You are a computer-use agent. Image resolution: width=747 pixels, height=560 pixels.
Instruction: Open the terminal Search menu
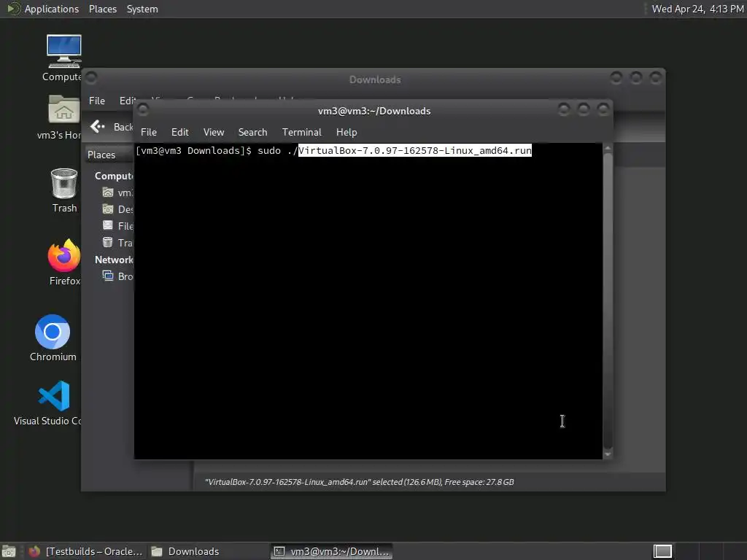(x=252, y=132)
